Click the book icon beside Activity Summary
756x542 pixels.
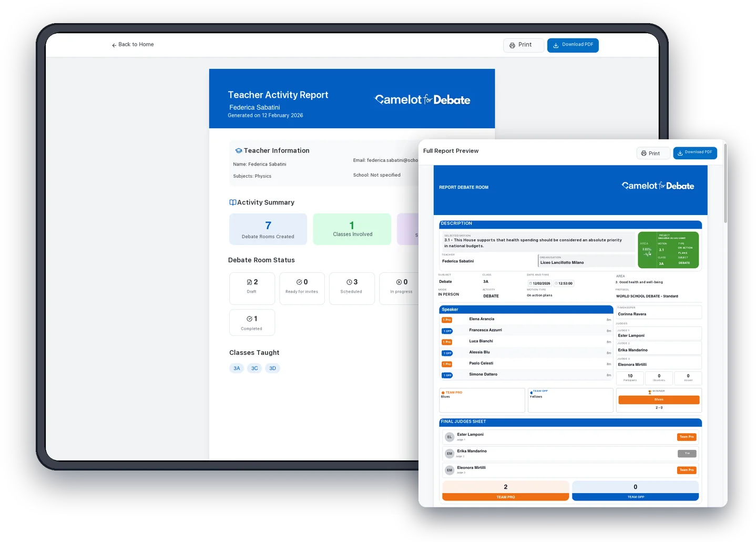click(232, 202)
